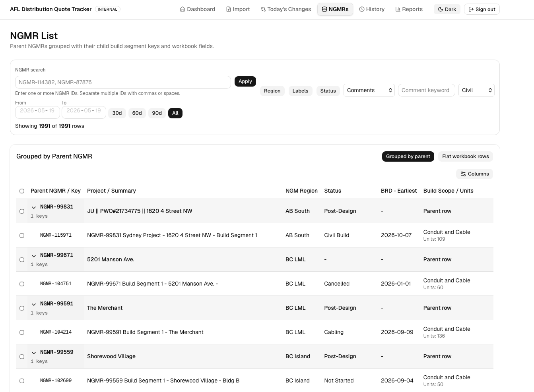Toggle the select-all header checkbox
The height and width of the screenshot is (392, 534).
coord(22,191)
